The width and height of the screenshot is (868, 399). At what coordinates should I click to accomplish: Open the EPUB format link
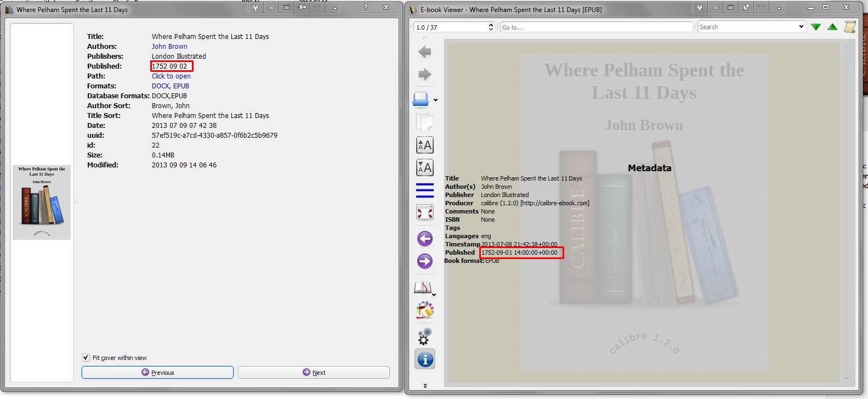point(181,86)
